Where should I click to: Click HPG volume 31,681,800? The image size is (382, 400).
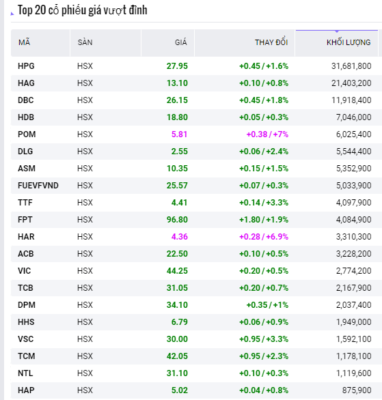coord(351,66)
